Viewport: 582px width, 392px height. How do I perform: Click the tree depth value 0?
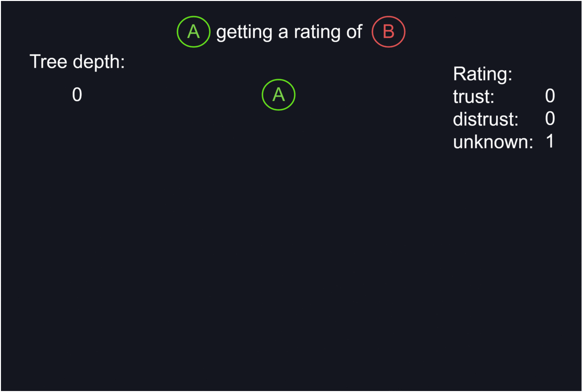click(77, 95)
